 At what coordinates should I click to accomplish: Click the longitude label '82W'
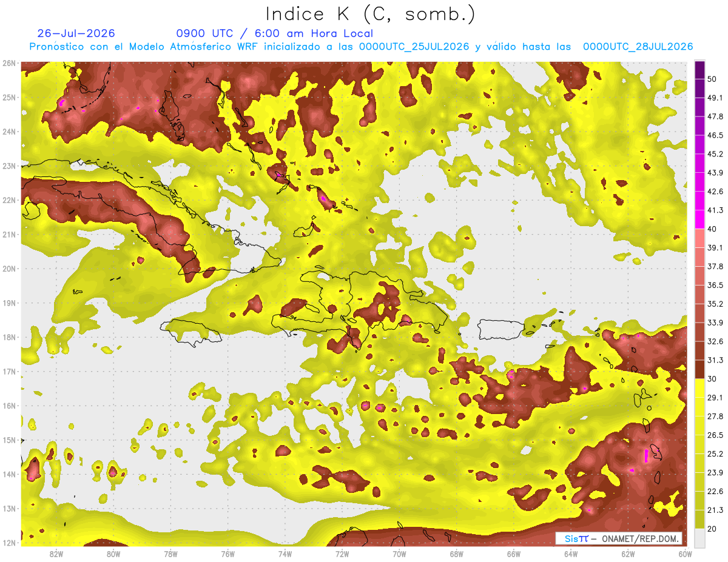pos(56,554)
